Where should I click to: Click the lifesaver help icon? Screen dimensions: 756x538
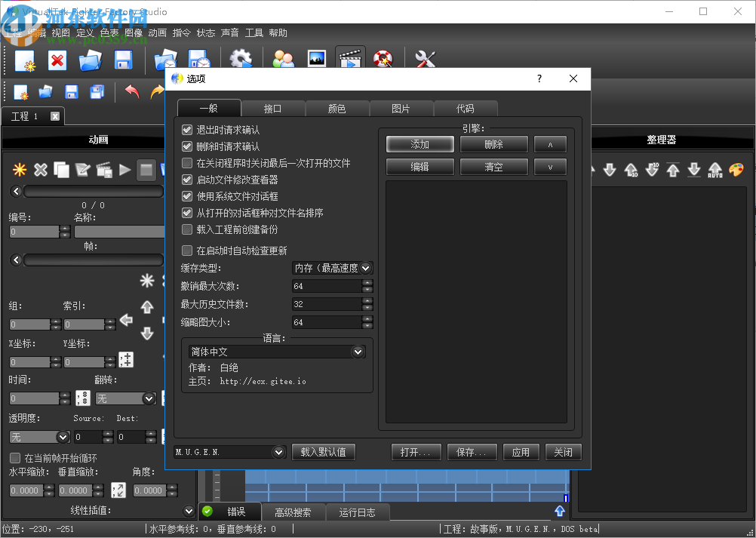click(383, 58)
